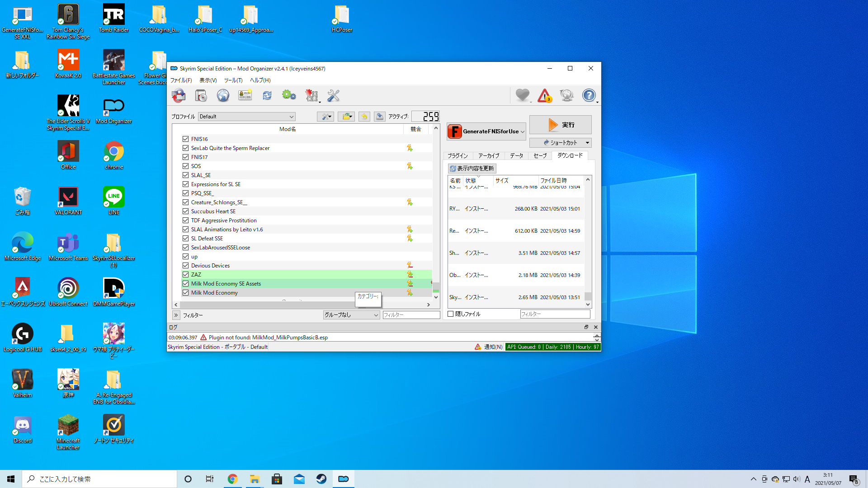Open the tools puzzle icon

[x=311, y=95]
